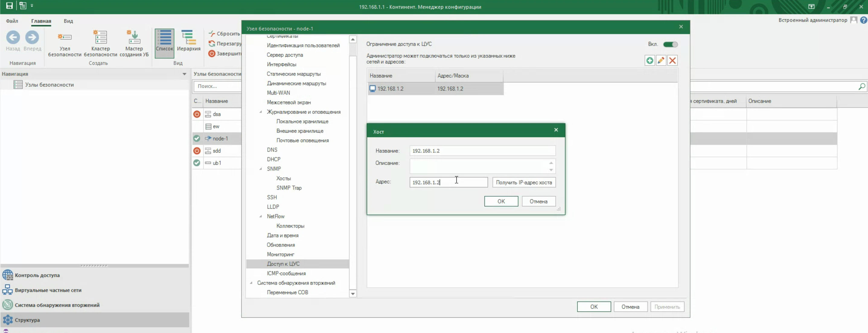Click the Get host IP address button
The height and width of the screenshot is (333, 868).
(x=524, y=182)
